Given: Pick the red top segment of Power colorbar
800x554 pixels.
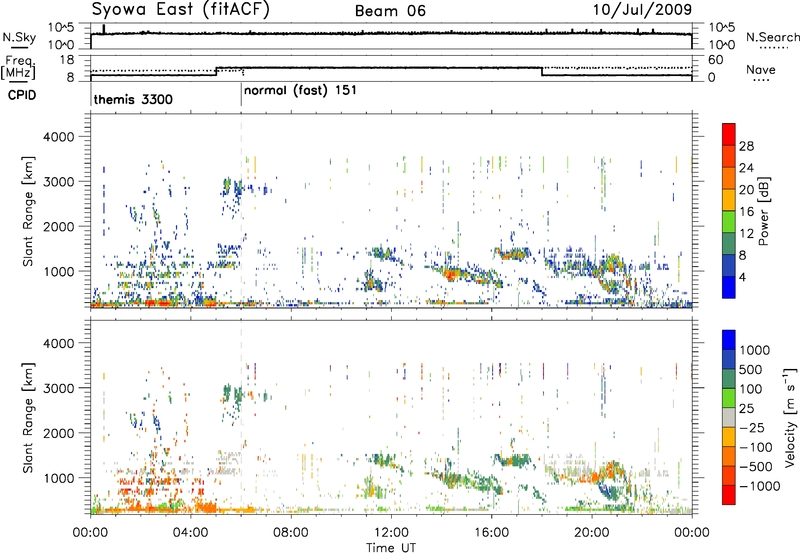Looking at the screenshot, I should click(x=729, y=134).
